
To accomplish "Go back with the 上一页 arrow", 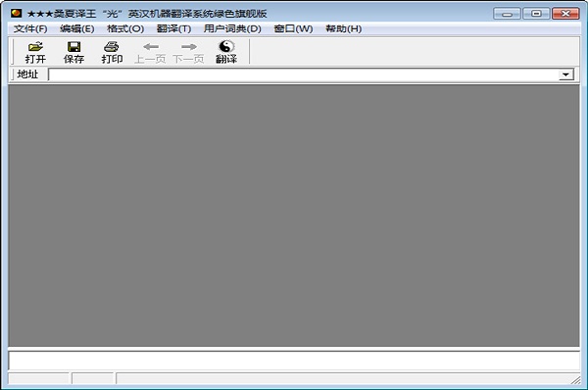I will point(150,52).
